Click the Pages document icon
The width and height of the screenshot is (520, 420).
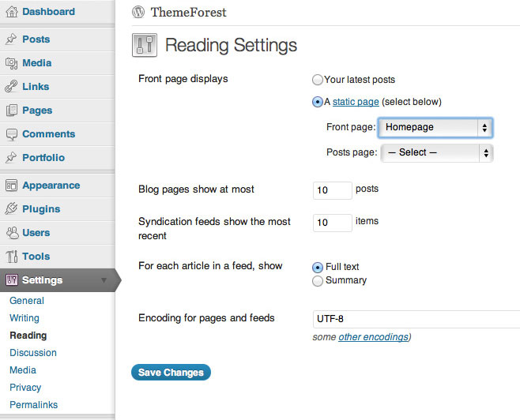11,111
